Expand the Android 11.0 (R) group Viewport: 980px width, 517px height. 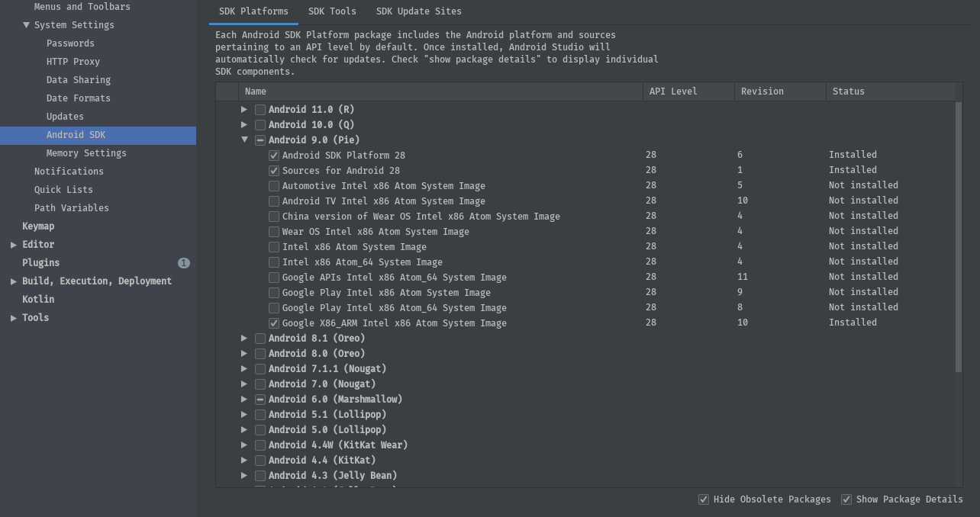tap(244, 109)
